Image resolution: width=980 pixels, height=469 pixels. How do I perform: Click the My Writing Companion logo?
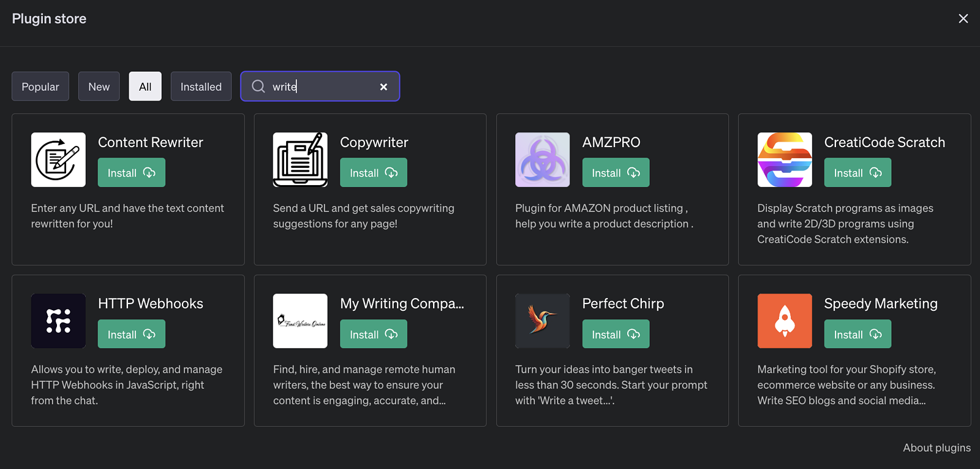(x=300, y=321)
